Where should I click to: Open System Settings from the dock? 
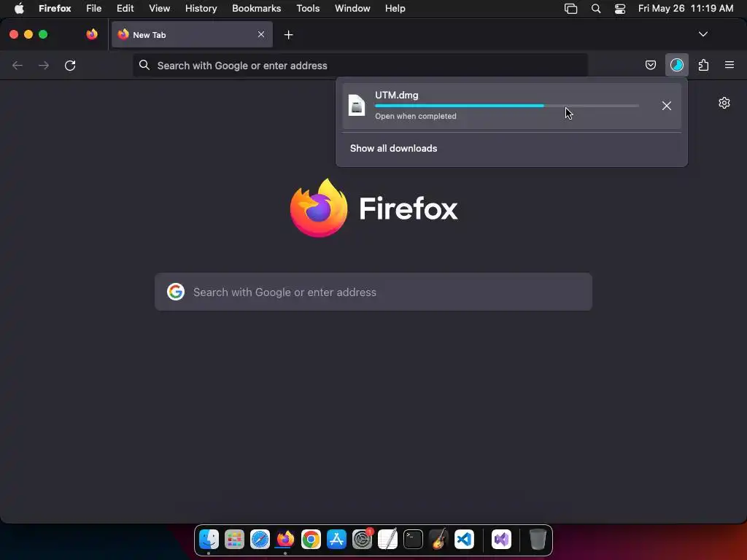pyautogui.click(x=362, y=540)
